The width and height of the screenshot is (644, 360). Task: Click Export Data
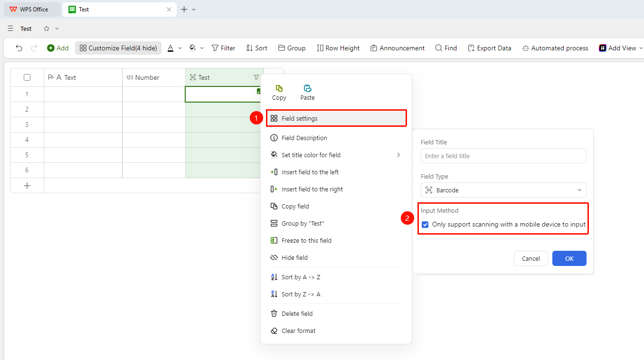pos(490,48)
